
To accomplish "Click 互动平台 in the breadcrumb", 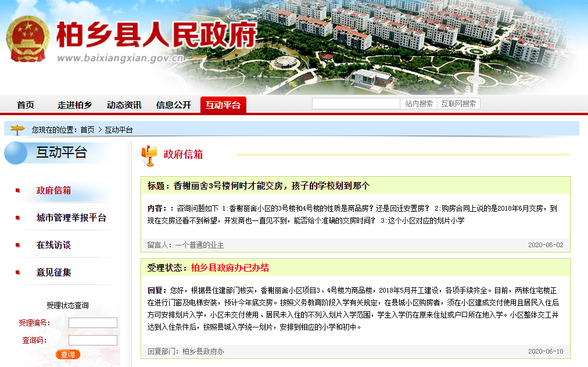I will pos(119,130).
